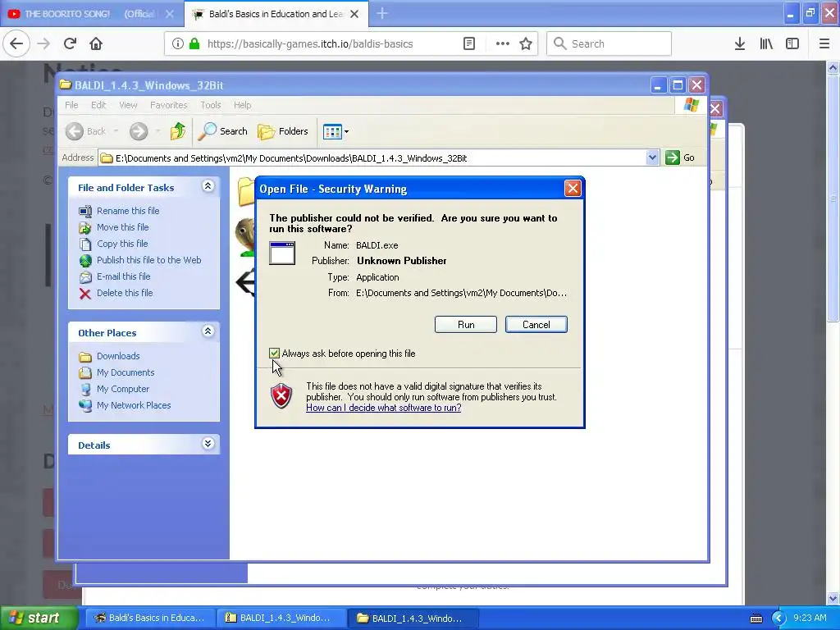Switch to Baldi's Basics taskbar button
840x630 pixels.
149,618
